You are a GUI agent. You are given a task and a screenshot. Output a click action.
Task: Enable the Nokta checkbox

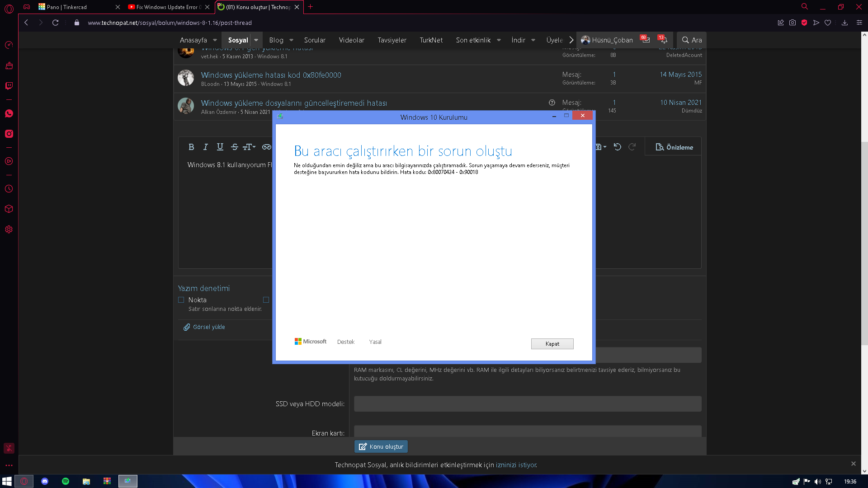(181, 300)
